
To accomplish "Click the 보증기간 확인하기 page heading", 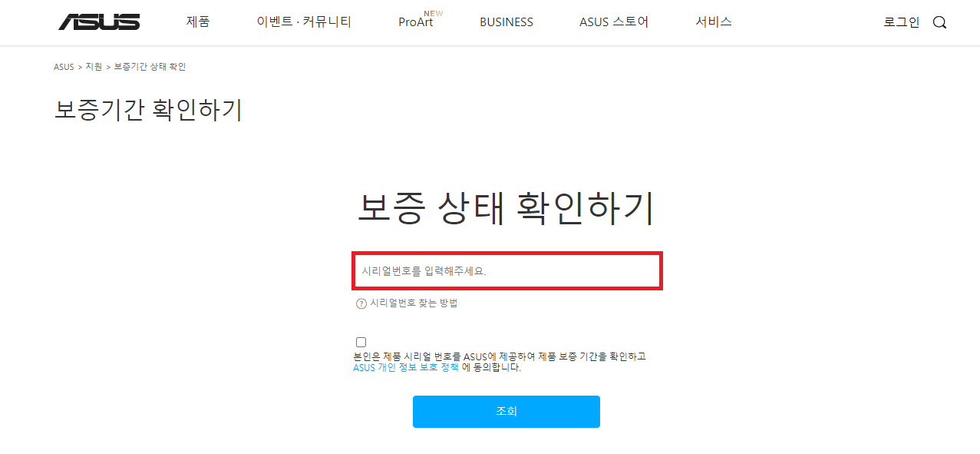I will [149, 109].
